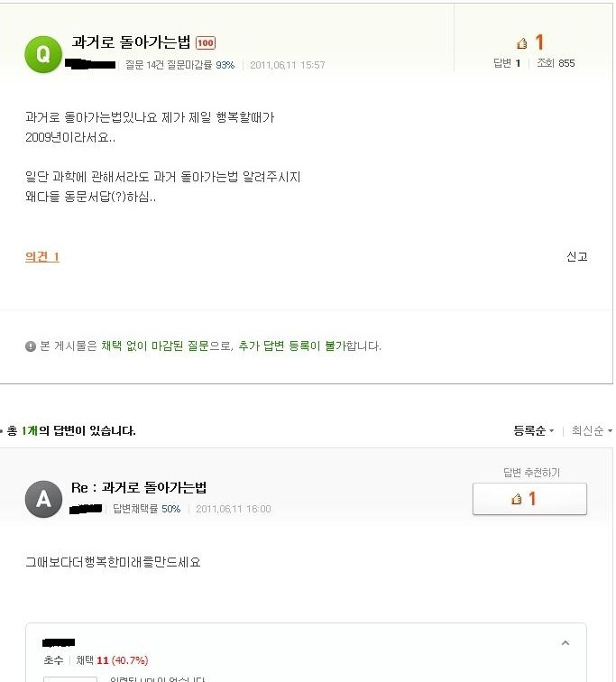The image size is (616, 682).
Task: Click the 신고 report link
Action: pyautogui.click(x=576, y=257)
